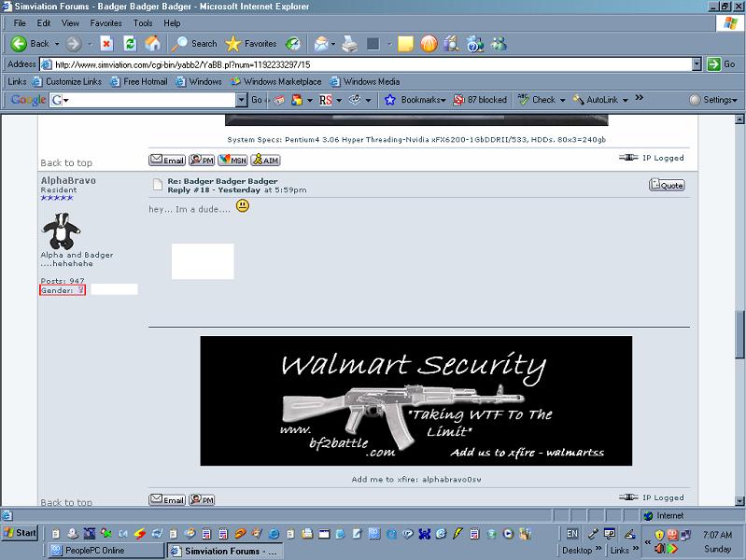Viewport: 746px width, 560px height.
Task: Open the Messenger people icon
Action: (499, 44)
